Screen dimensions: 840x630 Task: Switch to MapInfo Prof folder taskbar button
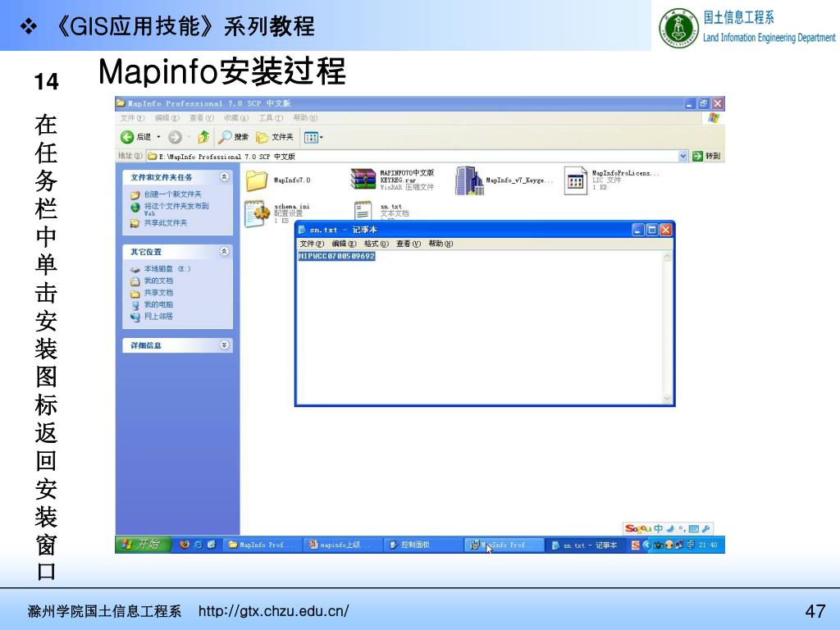tap(262, 545)
